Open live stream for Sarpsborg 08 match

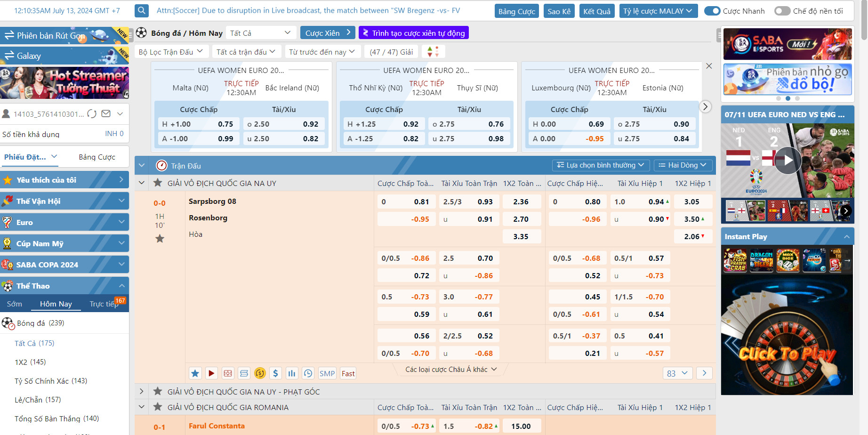pyautogui.click(x=211, y=373)
